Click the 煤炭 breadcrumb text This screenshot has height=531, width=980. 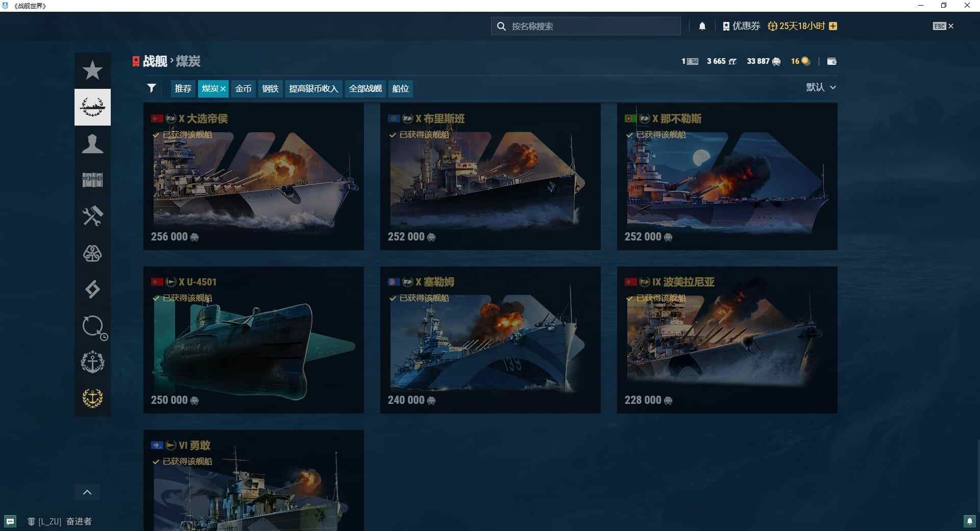point(188,61)
